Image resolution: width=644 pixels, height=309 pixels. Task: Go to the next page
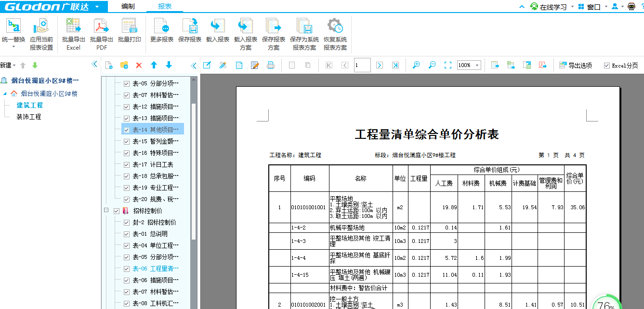pyautogui.click(x=380, y=65)
